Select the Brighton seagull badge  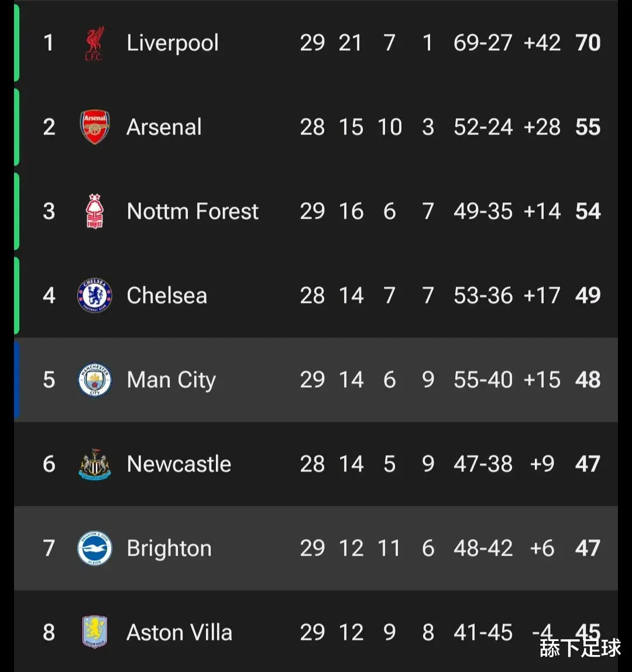(x=95, y=548)
